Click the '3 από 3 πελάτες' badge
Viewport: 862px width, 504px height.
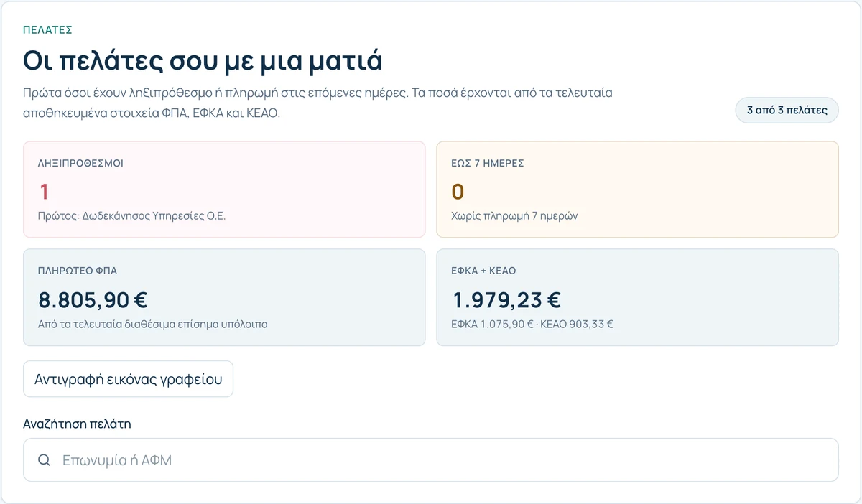pos(787,111)
